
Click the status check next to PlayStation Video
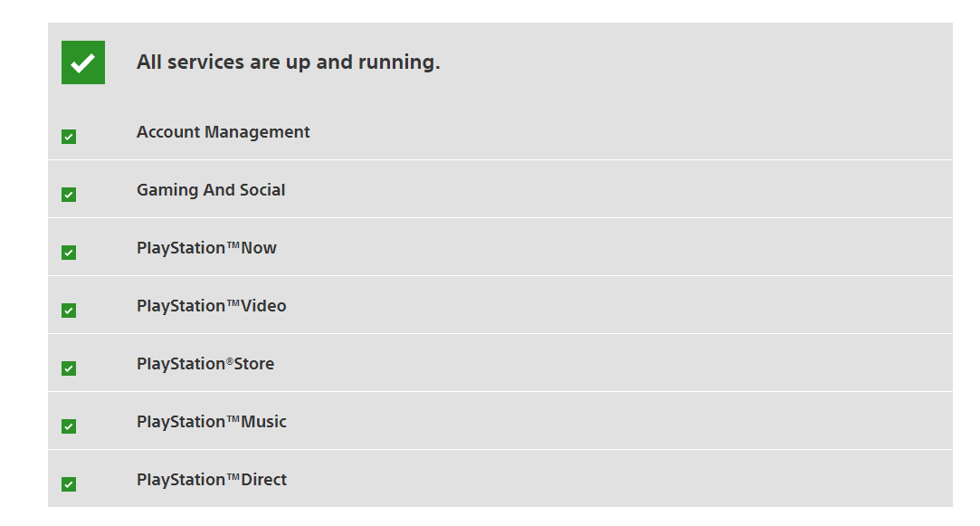pos(69,311)
